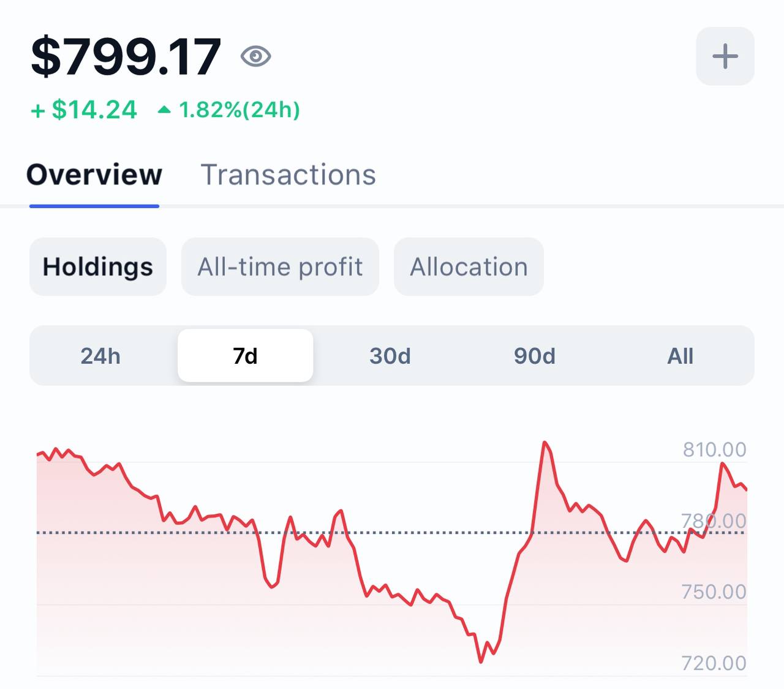Toggle balance visibility with the eye icon
This screenshot has height=689, width=784.
256,56
